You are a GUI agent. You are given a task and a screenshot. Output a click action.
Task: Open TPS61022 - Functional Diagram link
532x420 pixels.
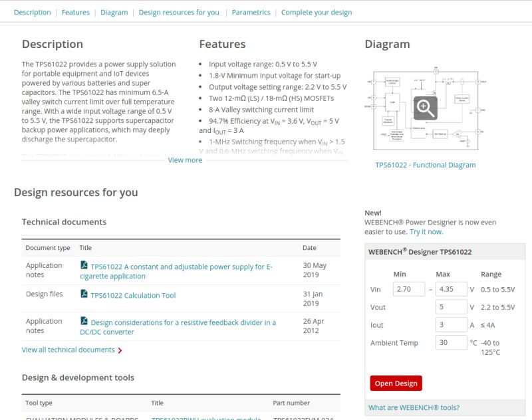(x=426, y=165)
